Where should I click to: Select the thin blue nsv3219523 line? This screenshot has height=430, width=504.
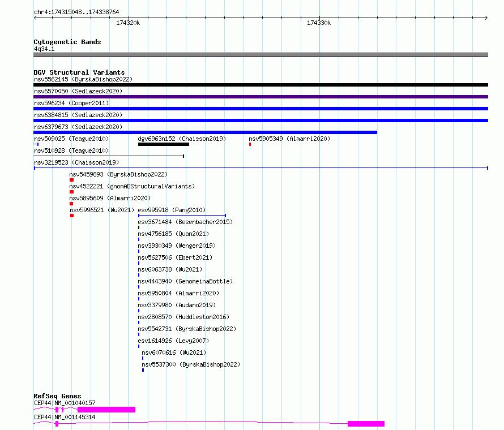261,168
